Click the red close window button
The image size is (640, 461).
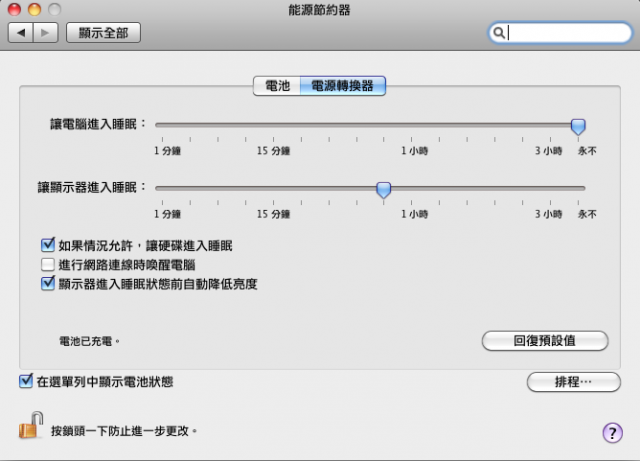pos(14,9)
